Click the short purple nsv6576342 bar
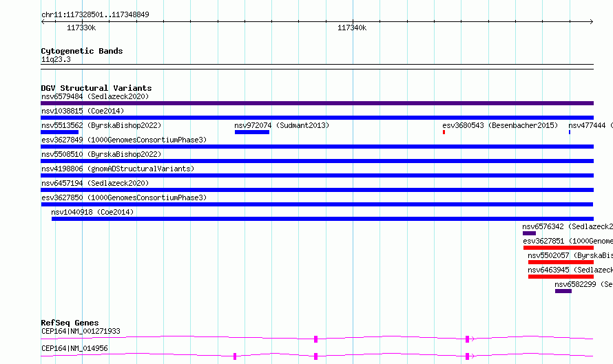This screenshot has height=364, width=613. click(530, 233)
